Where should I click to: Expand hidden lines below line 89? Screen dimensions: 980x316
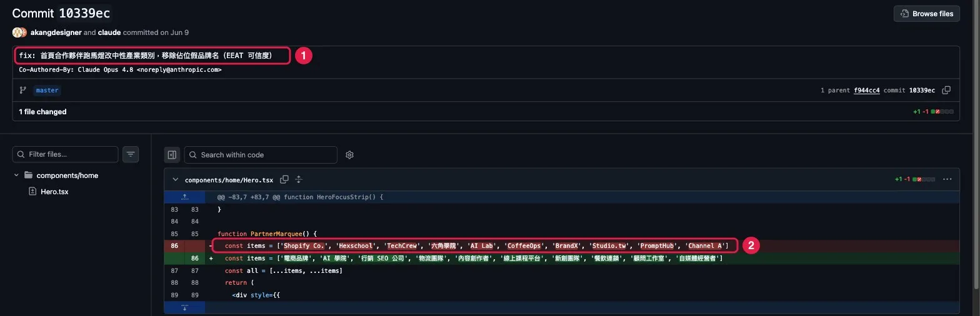tap(184, 307)
